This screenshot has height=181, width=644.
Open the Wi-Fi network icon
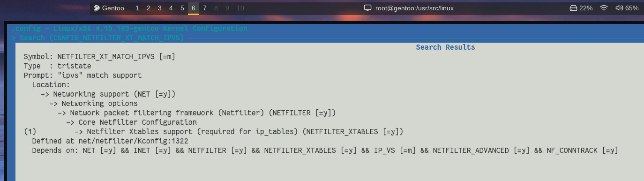coord(604,8)
